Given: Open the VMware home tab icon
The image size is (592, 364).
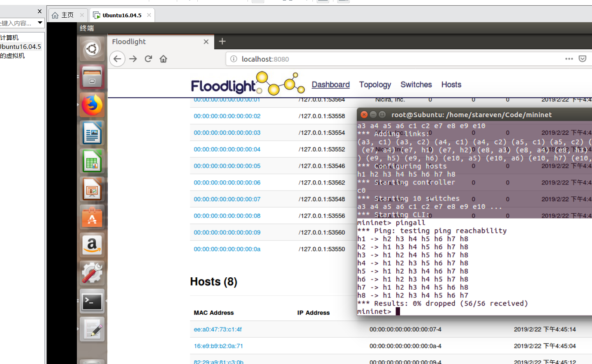Looking at the screenshot, I should tap(55, 15).
